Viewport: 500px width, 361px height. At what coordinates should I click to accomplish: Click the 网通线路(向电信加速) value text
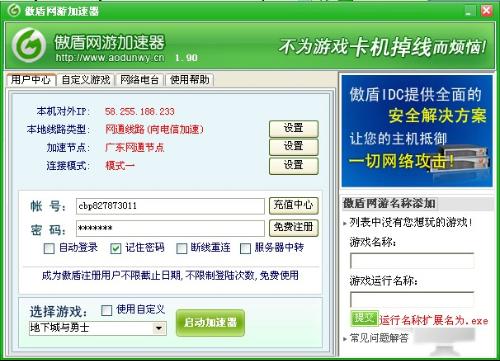[x=154, y=129]
